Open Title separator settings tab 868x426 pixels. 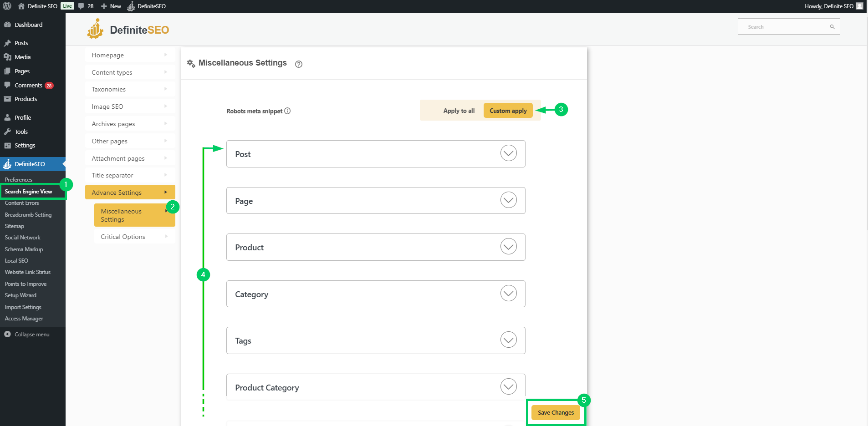pos(130,175)
